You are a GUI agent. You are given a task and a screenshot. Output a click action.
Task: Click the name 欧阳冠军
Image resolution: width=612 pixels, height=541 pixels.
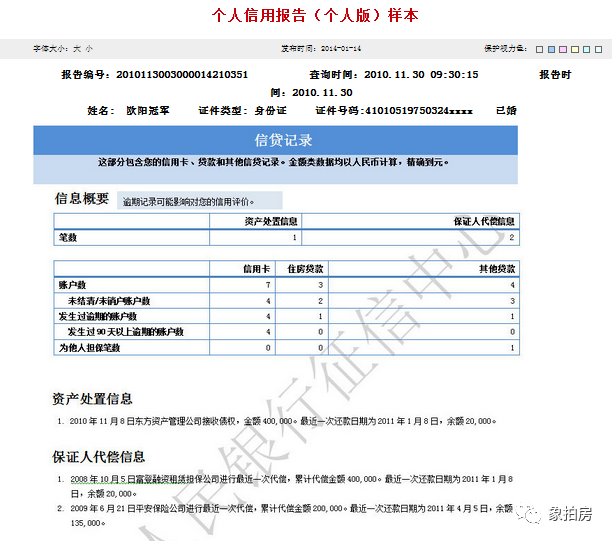tap(148, 110)
